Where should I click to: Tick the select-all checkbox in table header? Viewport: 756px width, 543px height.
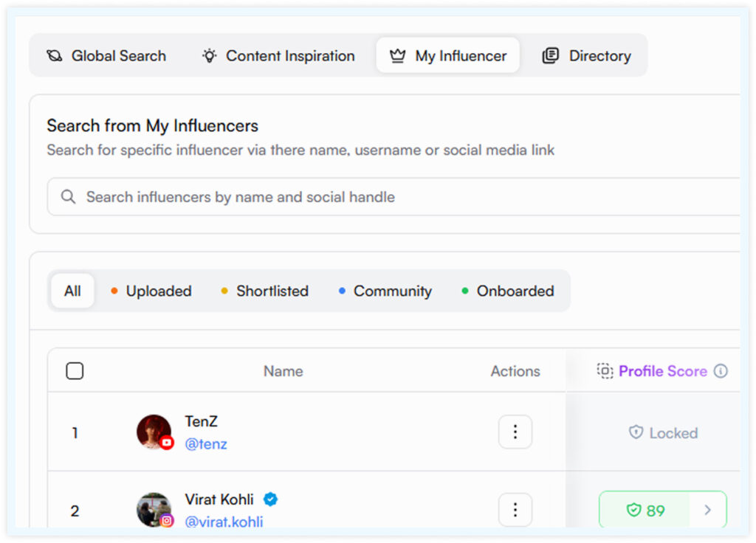pos(75,371)
